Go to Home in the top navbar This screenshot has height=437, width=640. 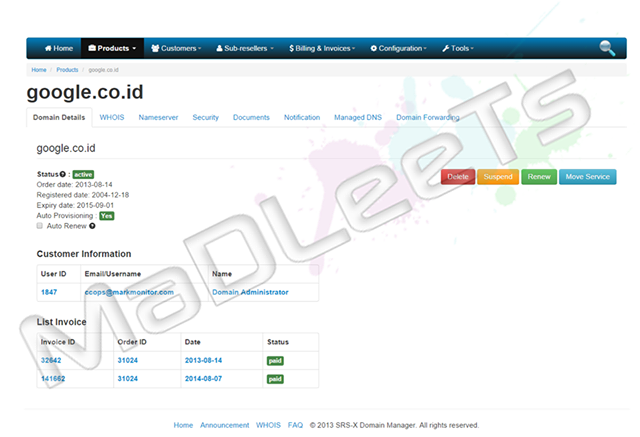point(59,48)
